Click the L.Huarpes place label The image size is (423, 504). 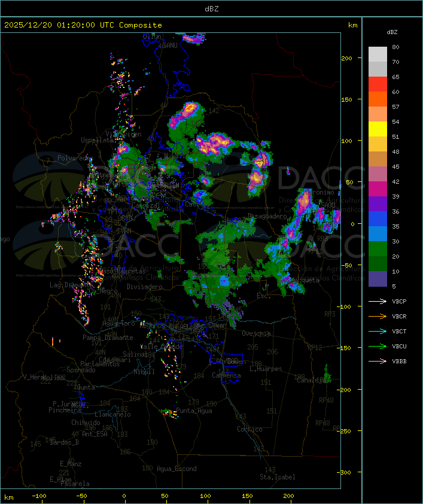[266, 369]
